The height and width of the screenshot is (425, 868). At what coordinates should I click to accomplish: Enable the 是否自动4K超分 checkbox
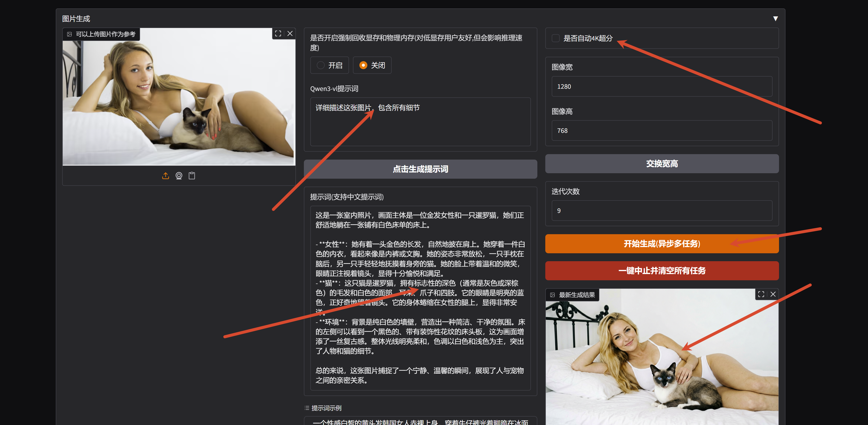[x=555, y=38]
